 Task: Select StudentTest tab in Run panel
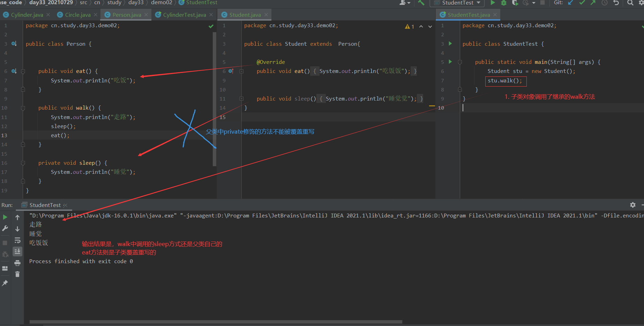(x=45, y=205)
